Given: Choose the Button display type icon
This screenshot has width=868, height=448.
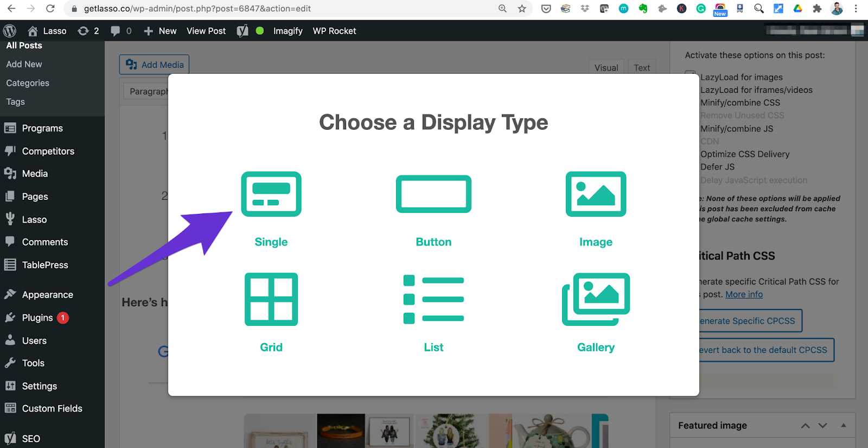Looking at the screenshot, I should point(433,194).
